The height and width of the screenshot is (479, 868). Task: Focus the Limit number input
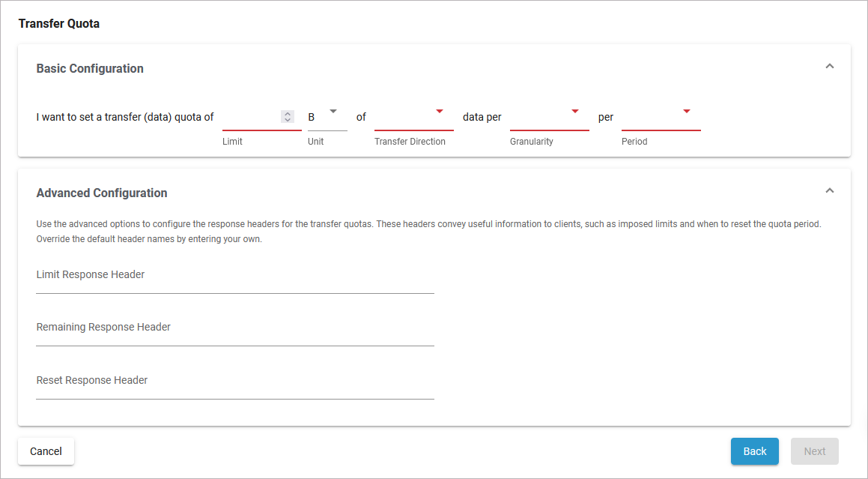pos(251,118)
